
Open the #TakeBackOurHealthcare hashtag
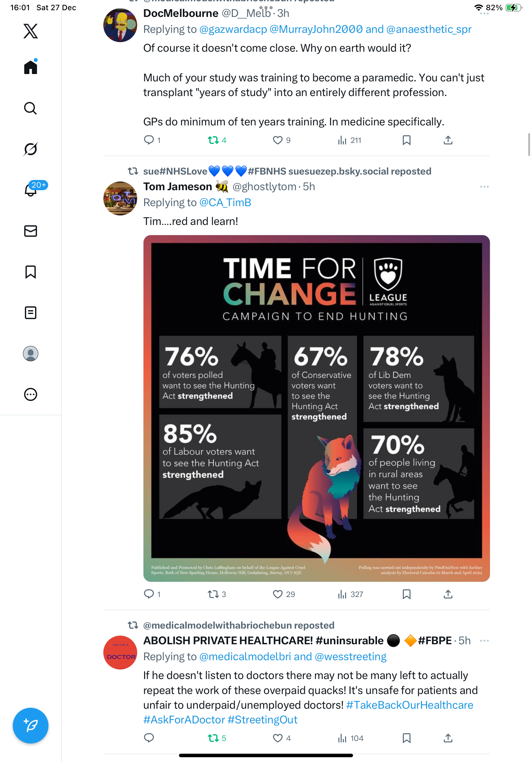click(409, 705)
